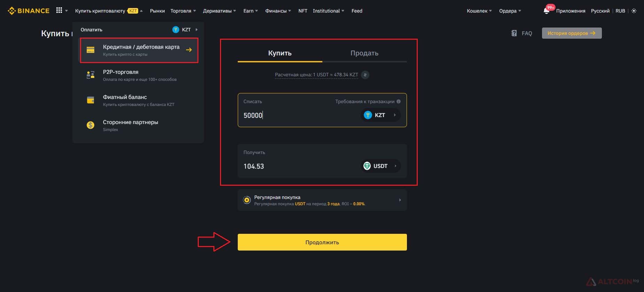Image resolution: width=644 pixels, height=292 pixels.
Task: Choose P2P-торговля payment option
Action: coord(139,75)
